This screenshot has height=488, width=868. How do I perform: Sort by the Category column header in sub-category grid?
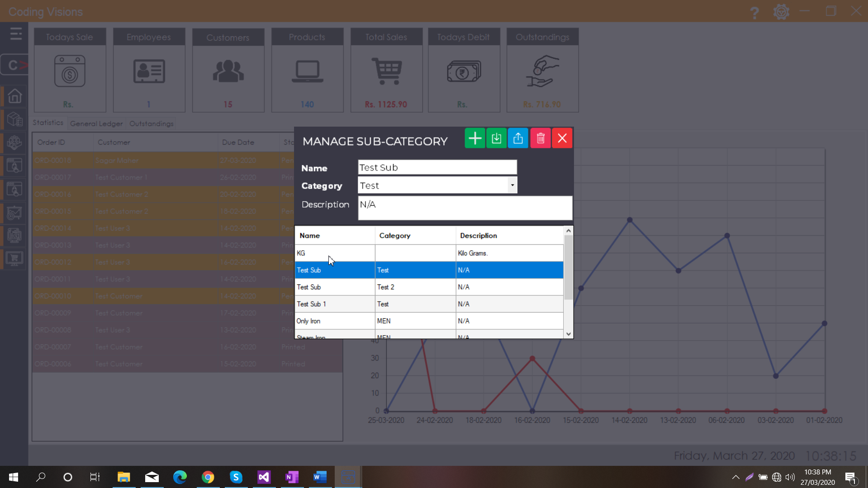(x=415, y=236)
